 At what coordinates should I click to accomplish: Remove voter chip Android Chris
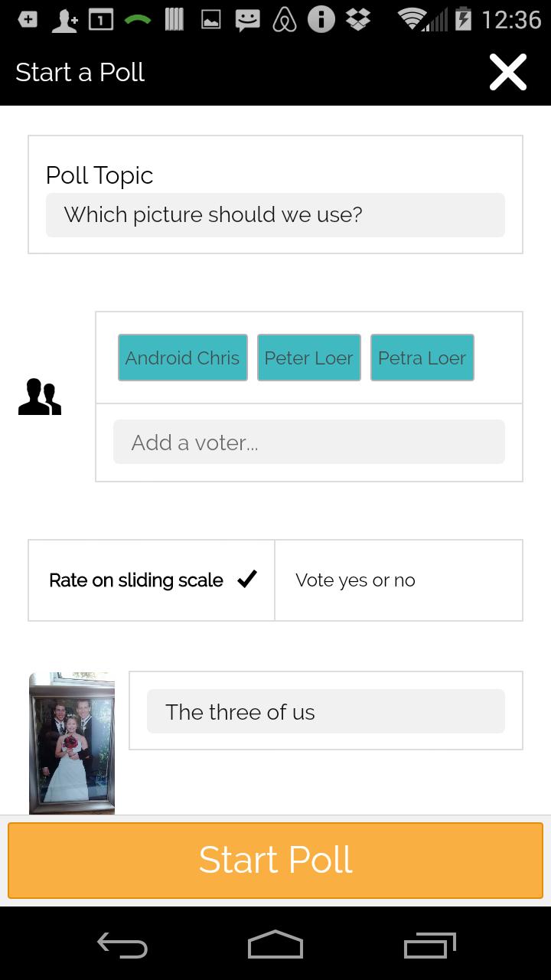[183, 358]
